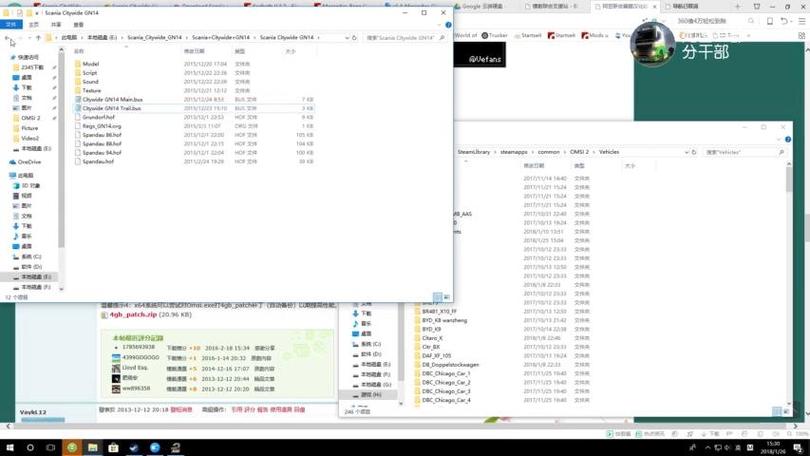The image size is (810, 456).
Task: Select Picture folder in sidebar
Action: tap(29, 128)
